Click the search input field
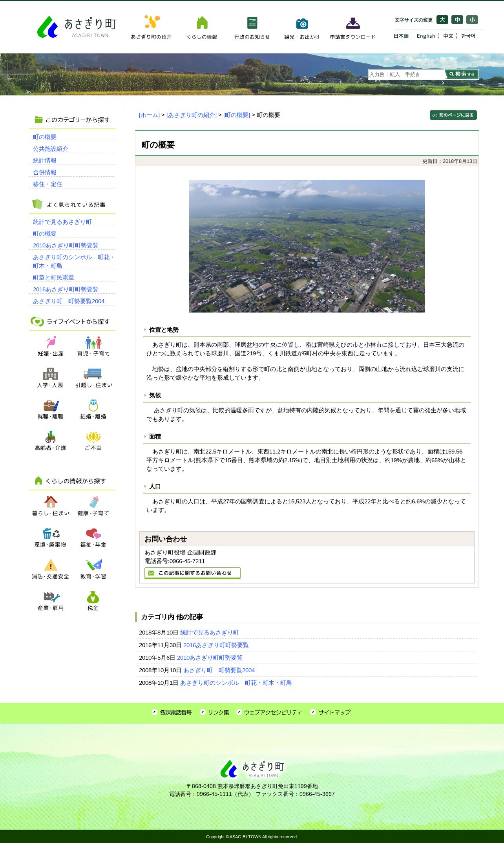Viewport: 504px width, 843px height. [407, 74]
